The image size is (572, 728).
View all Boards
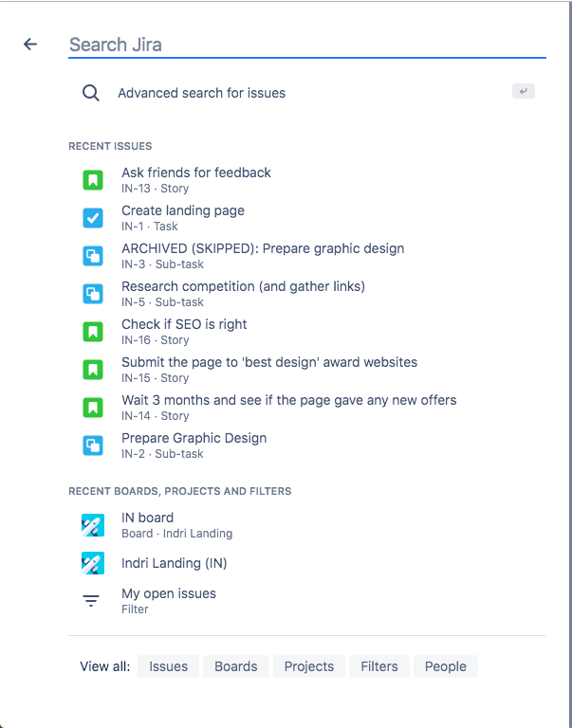(x=235, y=666)
